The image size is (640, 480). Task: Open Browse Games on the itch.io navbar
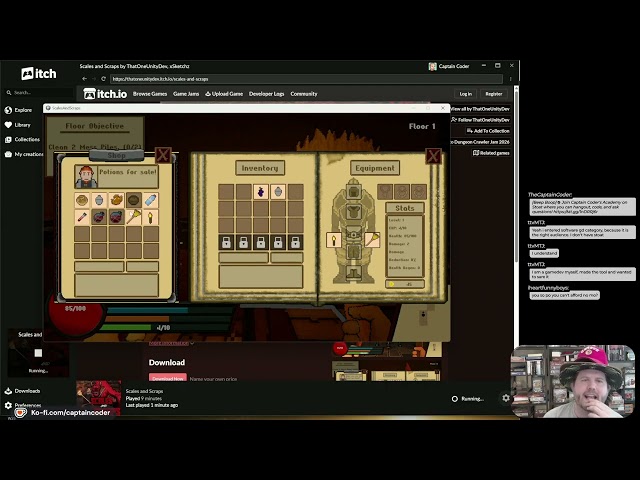coord(150,94)
